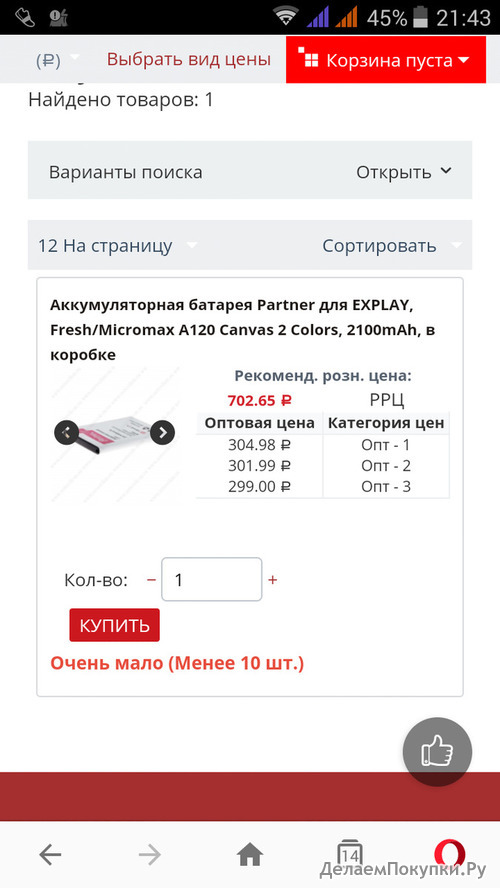Viewport: 500px width, 888px height.
Task: Increase quantity with plus sign
Action: pyautogui.click(x=273, y=580)
